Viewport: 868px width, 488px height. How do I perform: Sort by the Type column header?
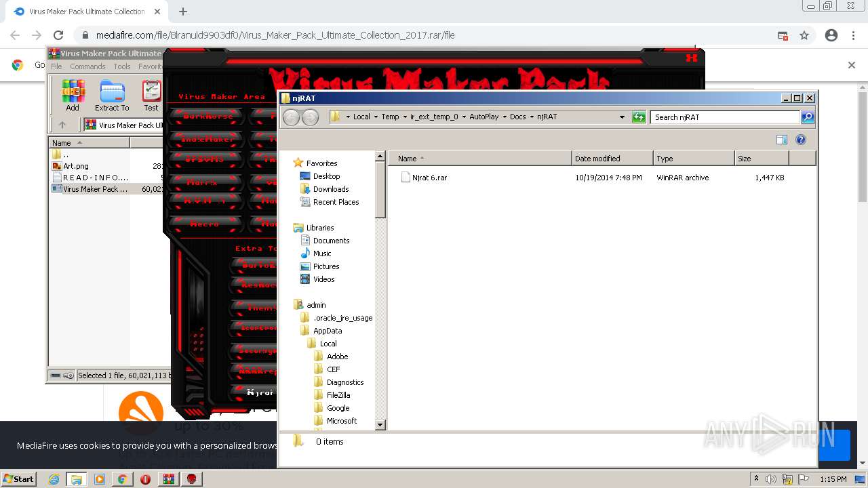click(x=694, y=159)
